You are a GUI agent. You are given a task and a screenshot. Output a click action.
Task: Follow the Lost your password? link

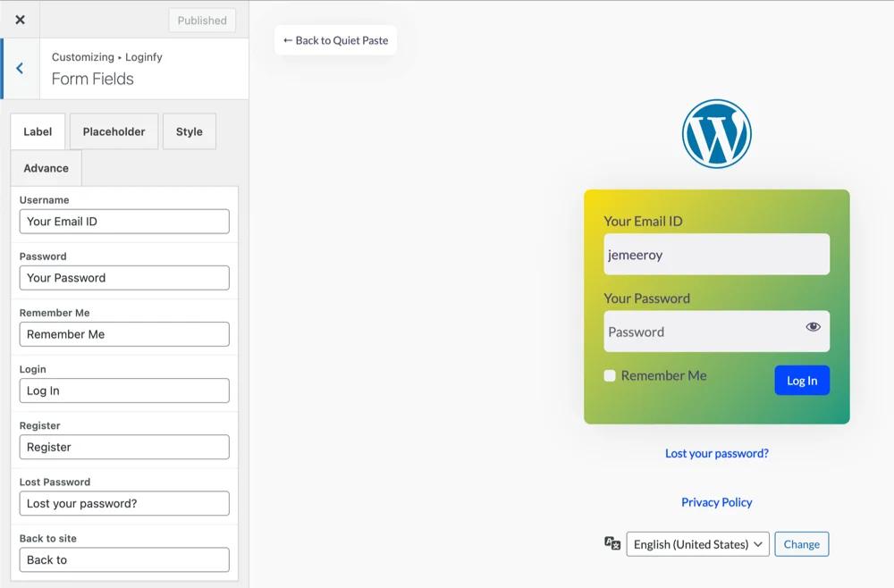(x=717, y=454)
